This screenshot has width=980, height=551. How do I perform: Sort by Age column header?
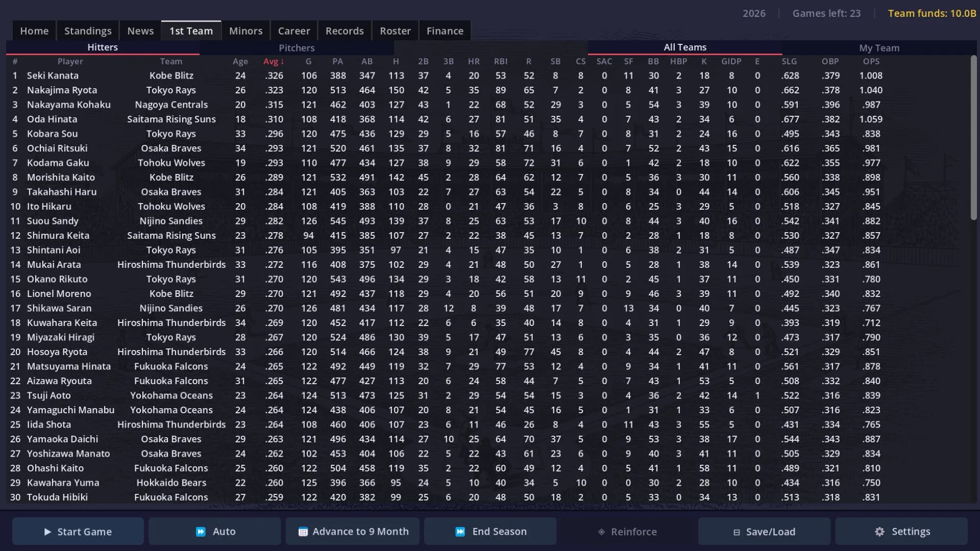click(x=240, y=61)
